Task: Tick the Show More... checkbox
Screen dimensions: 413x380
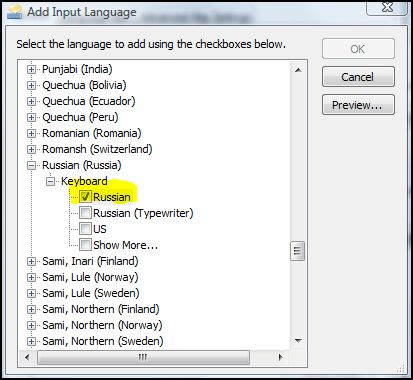Action: pyautogui.click(x=85, y=245)
